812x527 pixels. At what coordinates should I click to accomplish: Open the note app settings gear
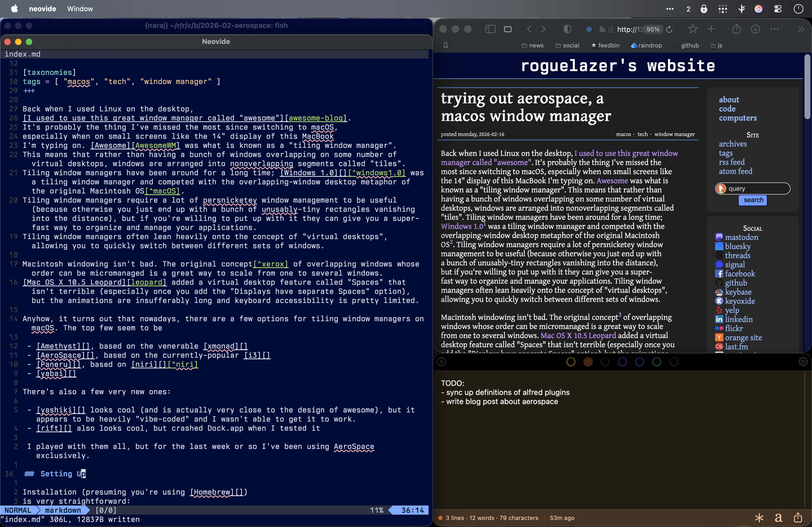803,362
